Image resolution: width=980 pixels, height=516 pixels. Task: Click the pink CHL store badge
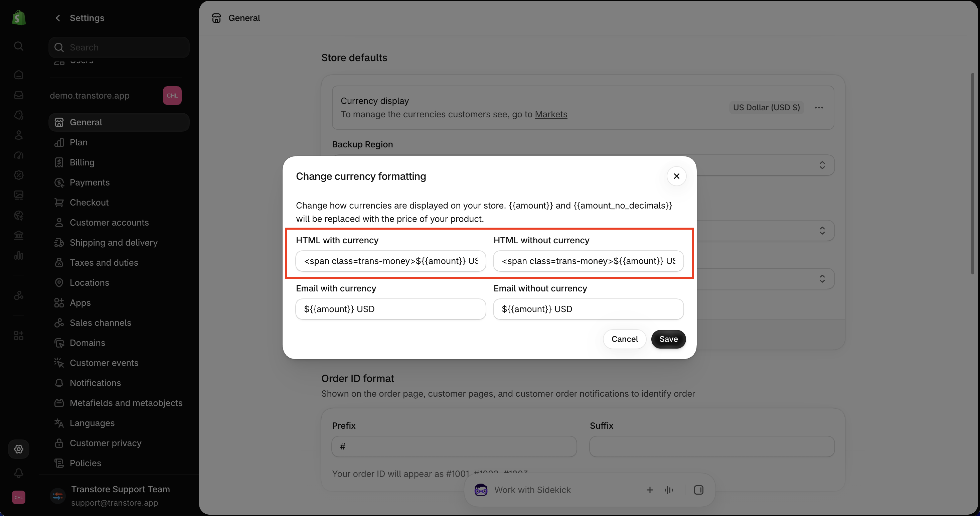(172, 96)
